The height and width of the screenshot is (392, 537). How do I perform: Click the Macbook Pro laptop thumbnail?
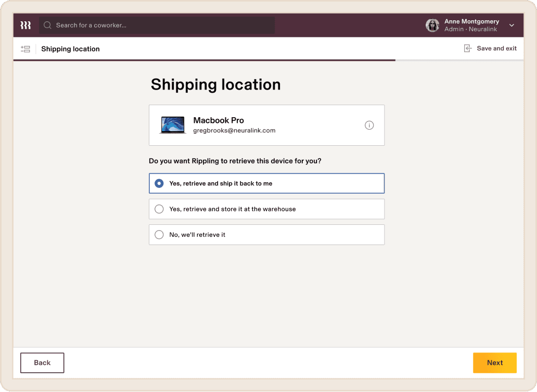173,125
